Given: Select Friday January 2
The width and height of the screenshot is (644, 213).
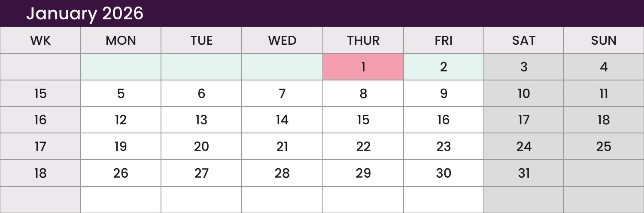Looking at the screenshot, I should [x=444, y=67].
